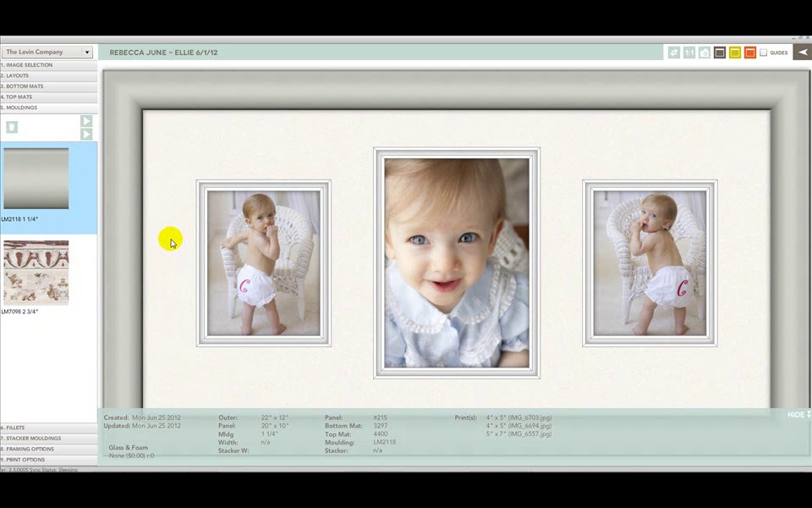This screenshot has height=508, width=812.
Task: Click the swap arrows icon in top toolbar
Action: pyautogui.click(x=674, y=52)
